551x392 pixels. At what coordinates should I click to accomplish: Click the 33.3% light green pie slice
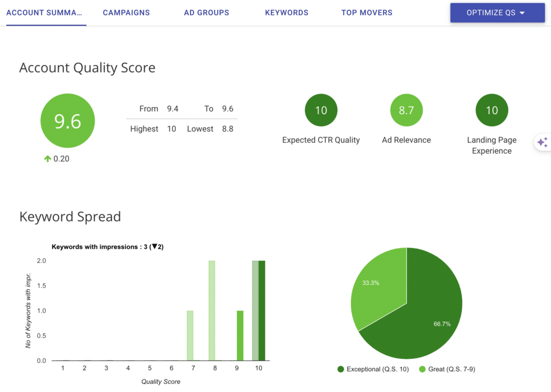pyautogui.click(x=379, y=288)
